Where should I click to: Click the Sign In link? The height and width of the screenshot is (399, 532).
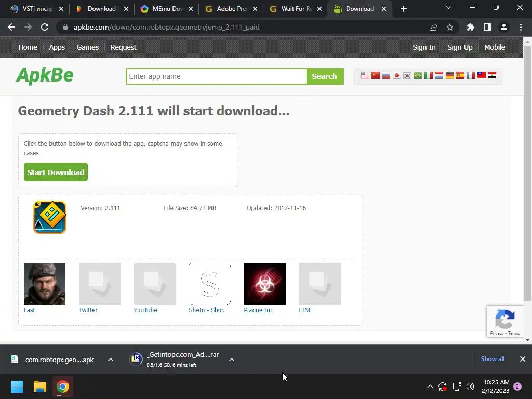point(424,47)
